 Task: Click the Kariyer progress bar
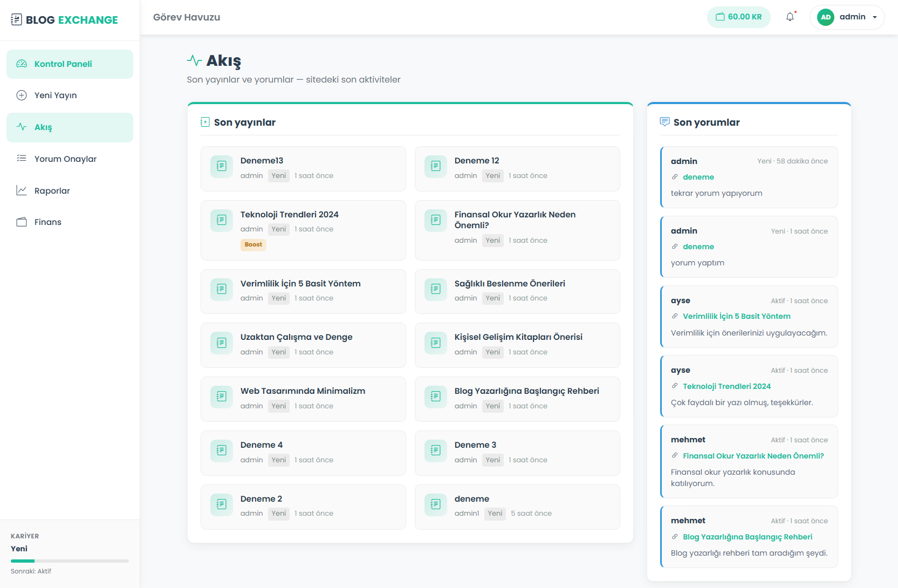[70, 561]
